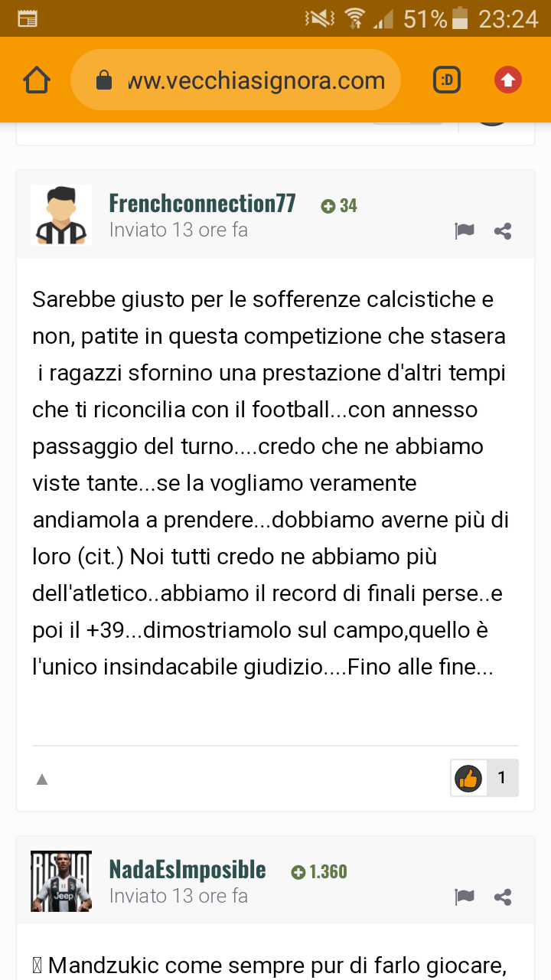This screenshot has height=980, width=551.
Task: Open NadaEsImposible's profile link
Action: (187, 870)
